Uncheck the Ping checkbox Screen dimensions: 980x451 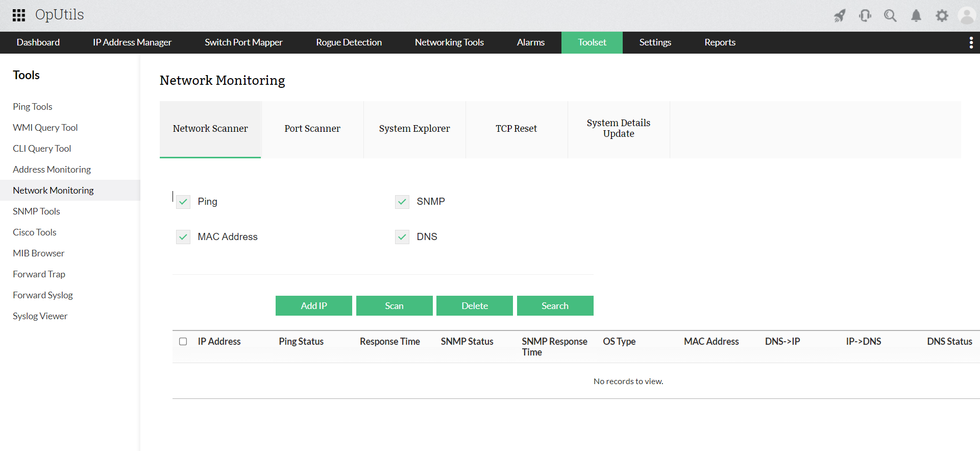183,202
